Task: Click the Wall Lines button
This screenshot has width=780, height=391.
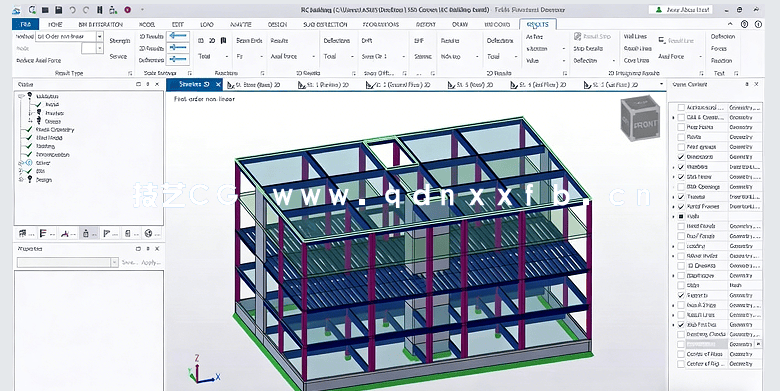Action: [635, 37]
